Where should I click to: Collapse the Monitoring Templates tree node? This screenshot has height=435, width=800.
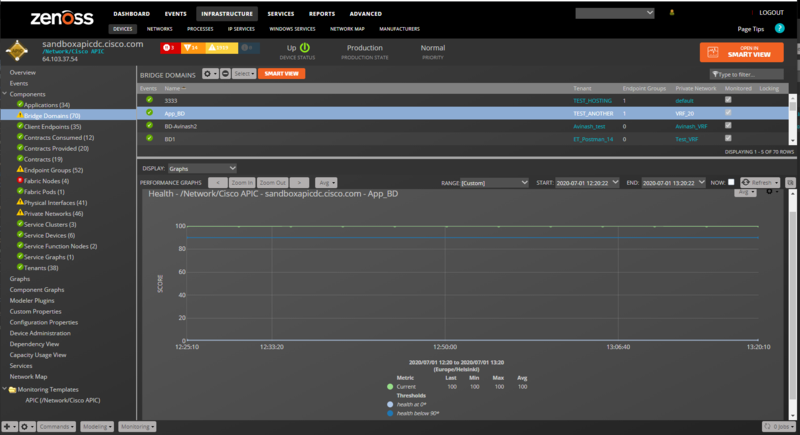pyautogui.click(x=5, y=389)
